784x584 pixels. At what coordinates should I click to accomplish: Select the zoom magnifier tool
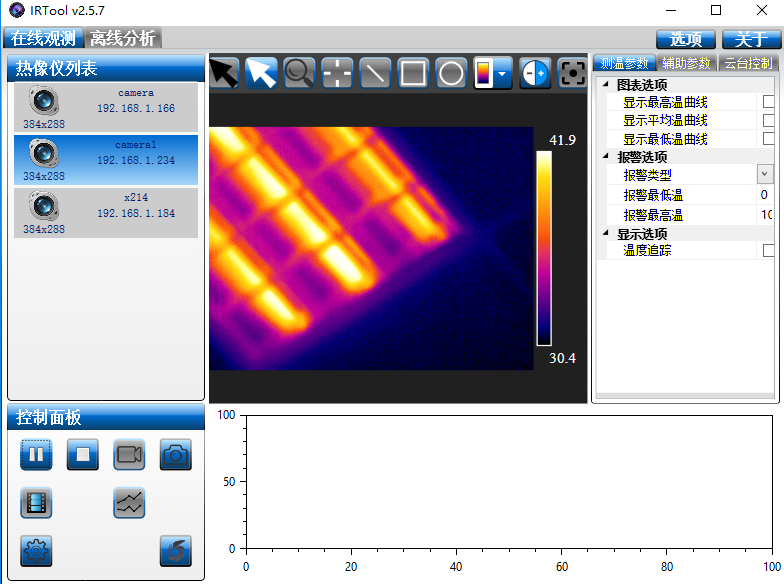[299, 73]
